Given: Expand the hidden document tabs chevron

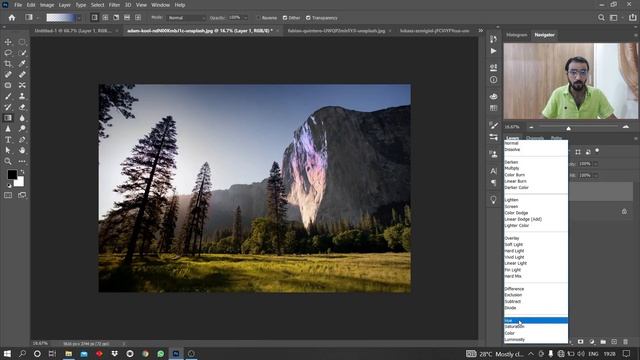Looking at the screenshot, I should click(480, 31).
